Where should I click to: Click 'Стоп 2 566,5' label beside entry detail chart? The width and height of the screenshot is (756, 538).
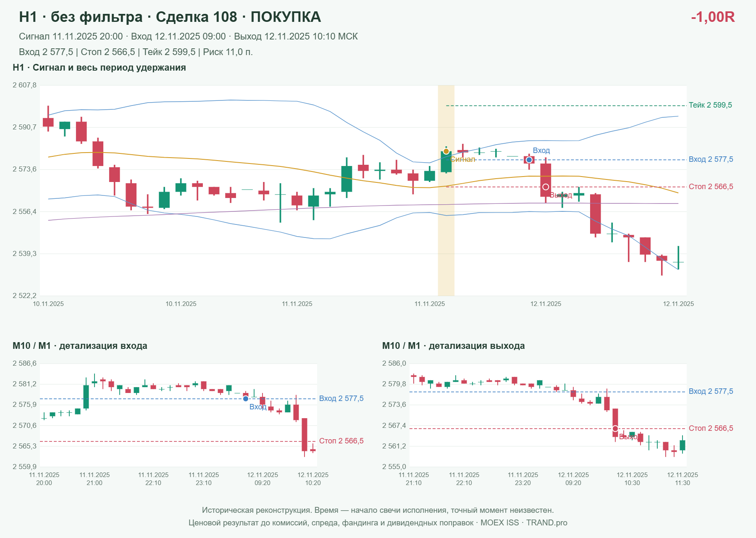pyautogui.click(x=341, y=441)
